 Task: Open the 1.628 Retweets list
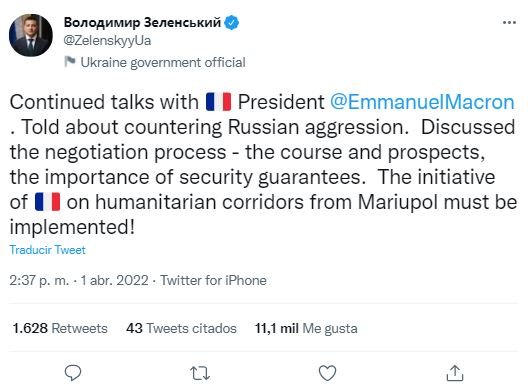click(60, 328)
